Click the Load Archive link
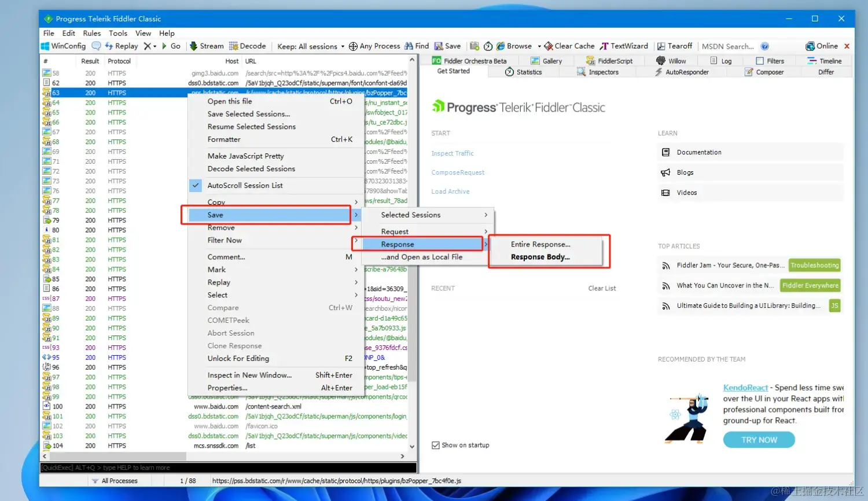The height and width of the screenshot is (501, 868). pyautogui.click(x=450, y=192)
